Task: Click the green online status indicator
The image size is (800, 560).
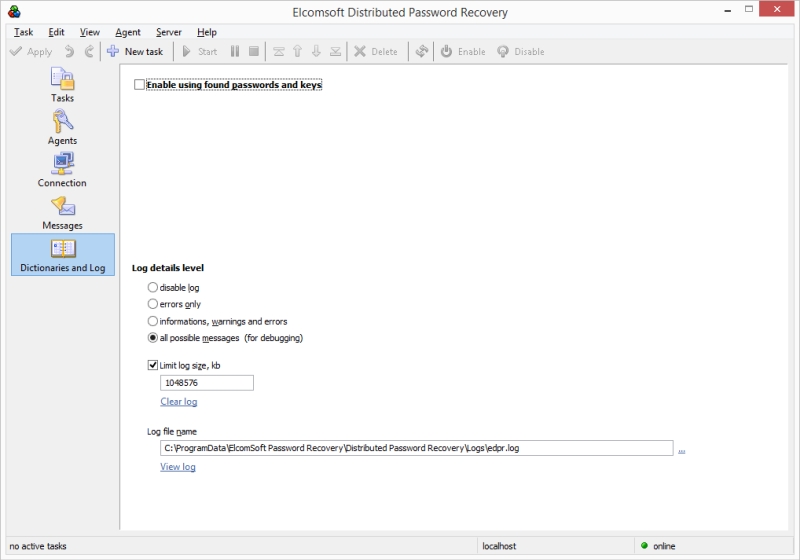Action: (x=644, y=545)
